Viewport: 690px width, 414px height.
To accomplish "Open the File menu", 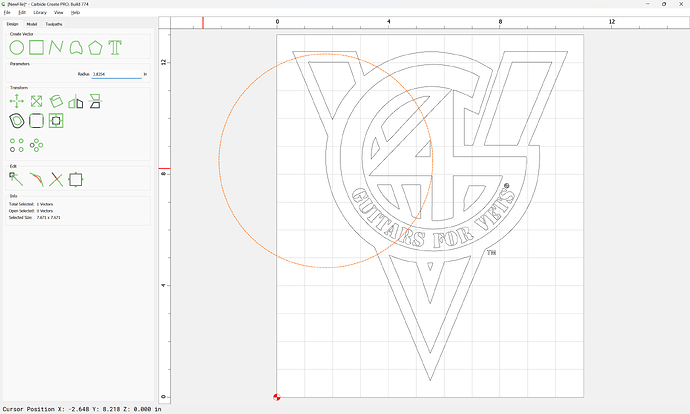I will pos(7,12).
